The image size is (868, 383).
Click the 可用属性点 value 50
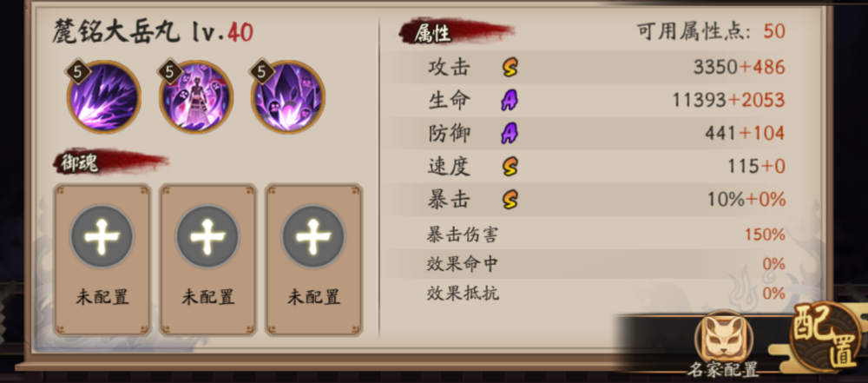[x=774, y=31]
